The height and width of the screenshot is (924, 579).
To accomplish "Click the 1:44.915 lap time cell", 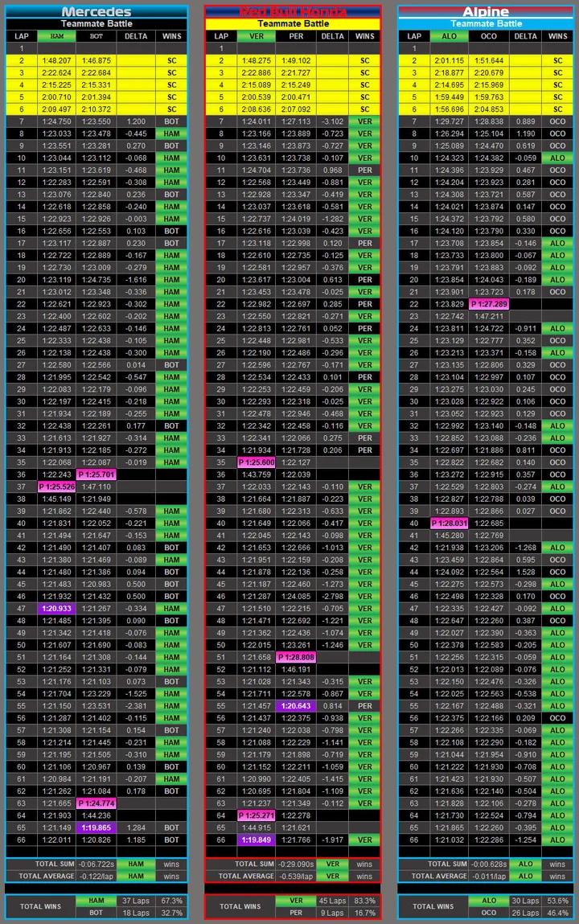I will pyautogui.click(x=257, y=827).
